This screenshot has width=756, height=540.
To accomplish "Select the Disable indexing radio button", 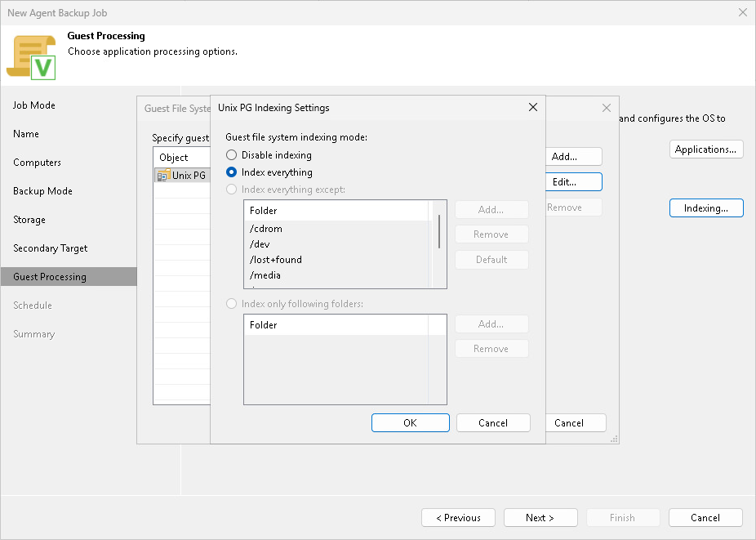I will point(231,155).
